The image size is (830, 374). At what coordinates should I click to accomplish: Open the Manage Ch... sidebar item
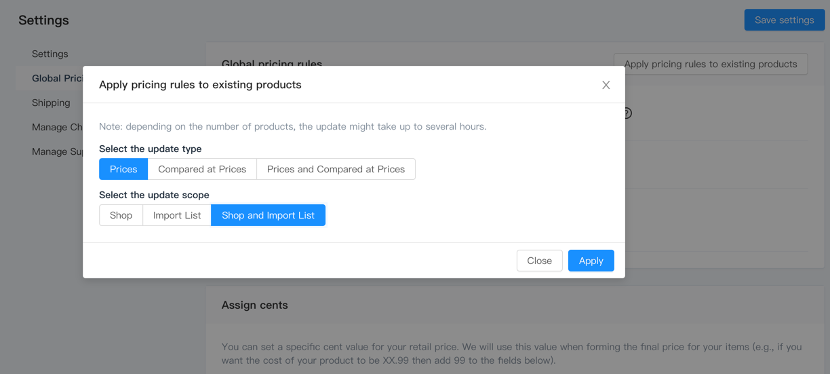click(x=57, y=127)
